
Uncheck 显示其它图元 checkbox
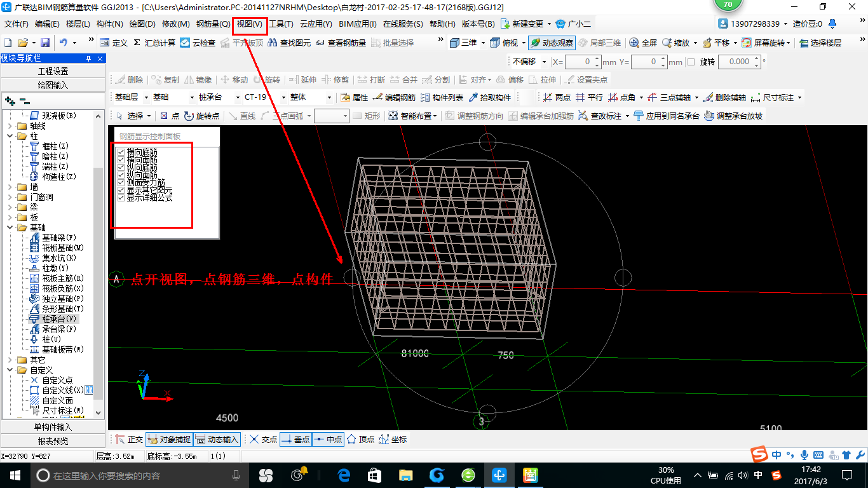click(121, 191)
